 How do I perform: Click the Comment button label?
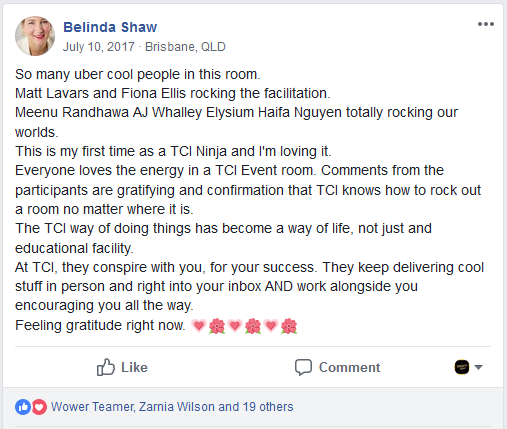tap(349, 367)
